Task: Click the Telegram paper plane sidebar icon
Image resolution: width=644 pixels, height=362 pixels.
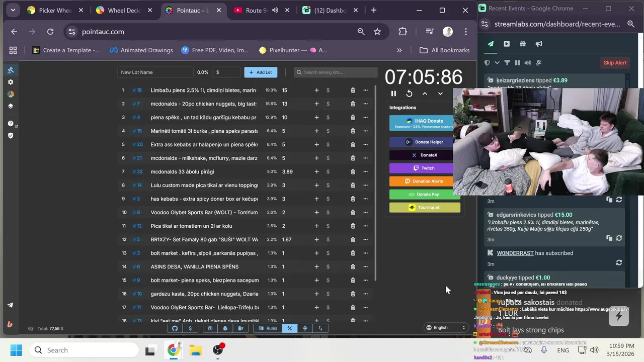Action: (10, 305)
